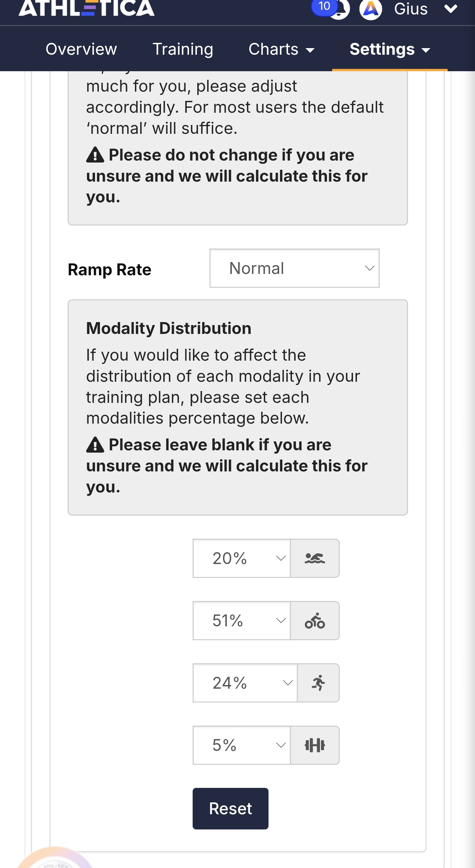Click the strength dumbbell icon
The height and width of the screenshot is (868, 475).
315,745
